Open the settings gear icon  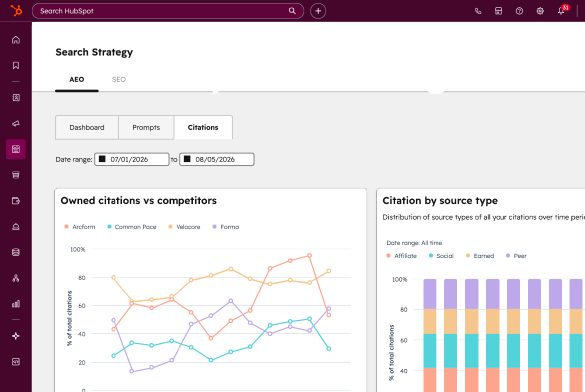(x=540, y=11)
